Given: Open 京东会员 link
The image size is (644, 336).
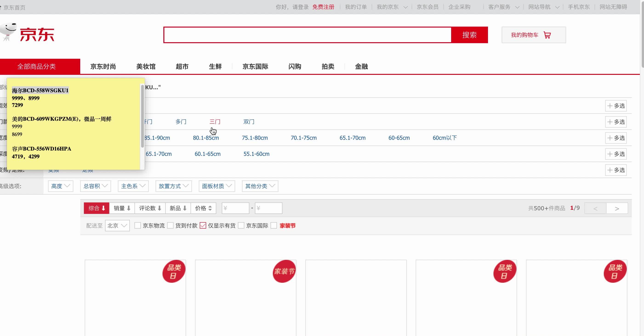Looking at the screenshot, I should (427, 7).
